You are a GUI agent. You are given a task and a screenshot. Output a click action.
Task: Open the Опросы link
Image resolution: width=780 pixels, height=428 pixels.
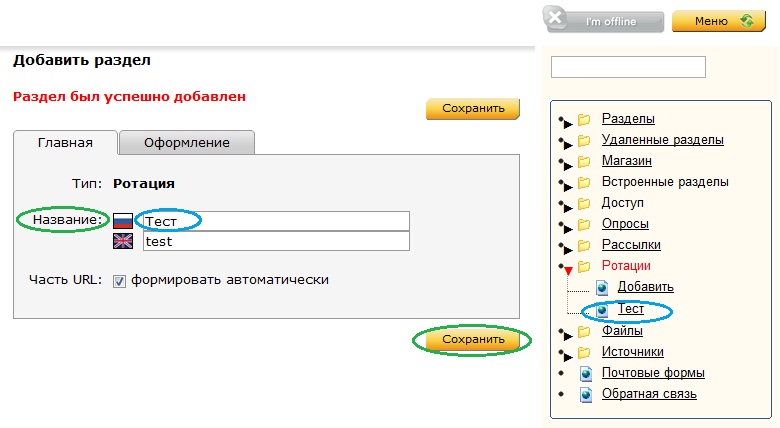[625, 224]
